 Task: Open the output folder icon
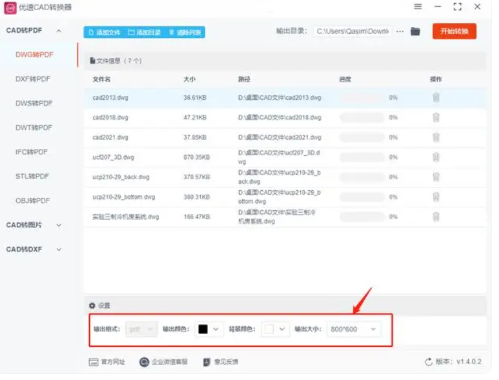point(415,31)
